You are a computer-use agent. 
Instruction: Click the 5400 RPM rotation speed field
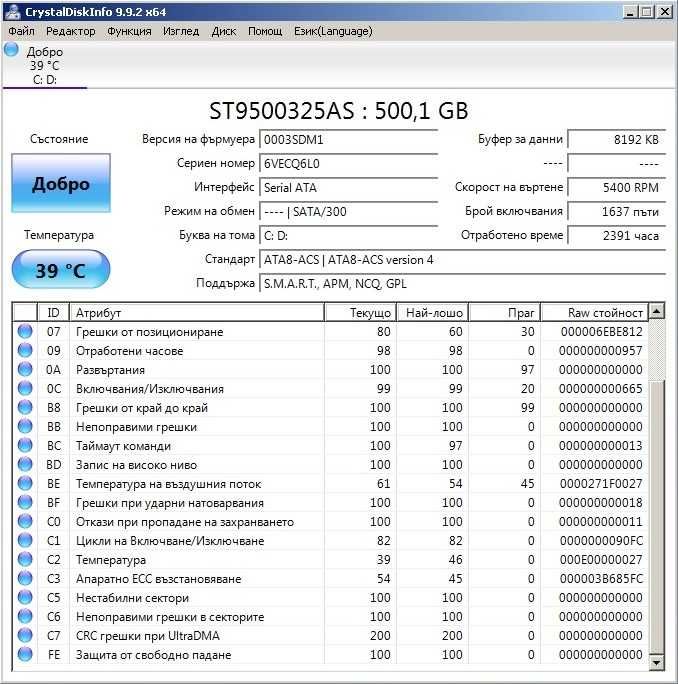[x=617, y=188]
